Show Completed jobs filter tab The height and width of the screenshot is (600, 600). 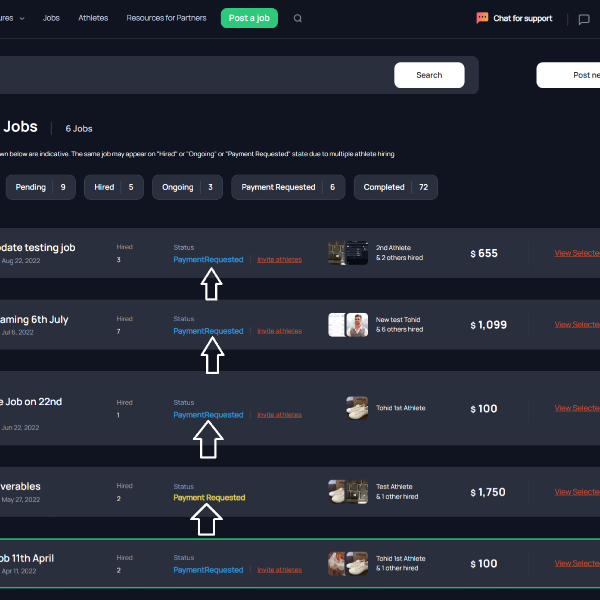(x=395, y=187)
